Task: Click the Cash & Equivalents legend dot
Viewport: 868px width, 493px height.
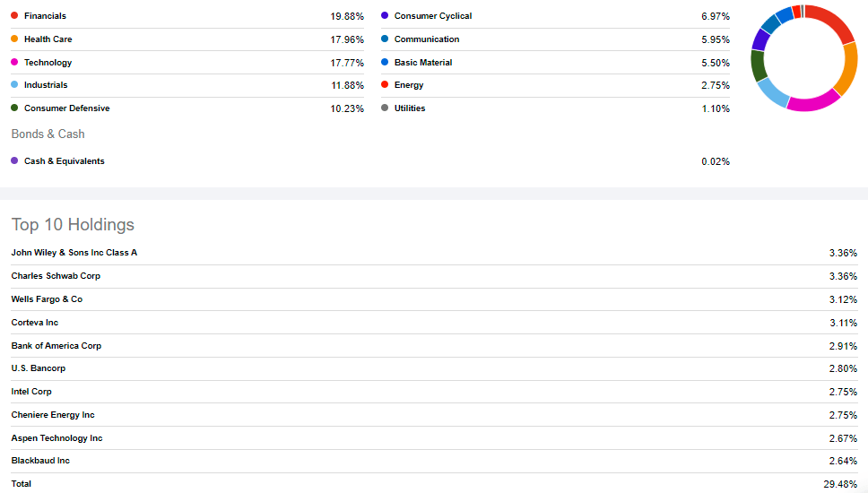Action: [14, 160]
